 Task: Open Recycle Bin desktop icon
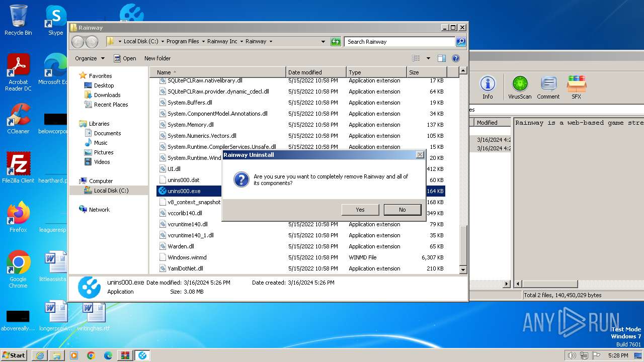[x=18, y=20]
